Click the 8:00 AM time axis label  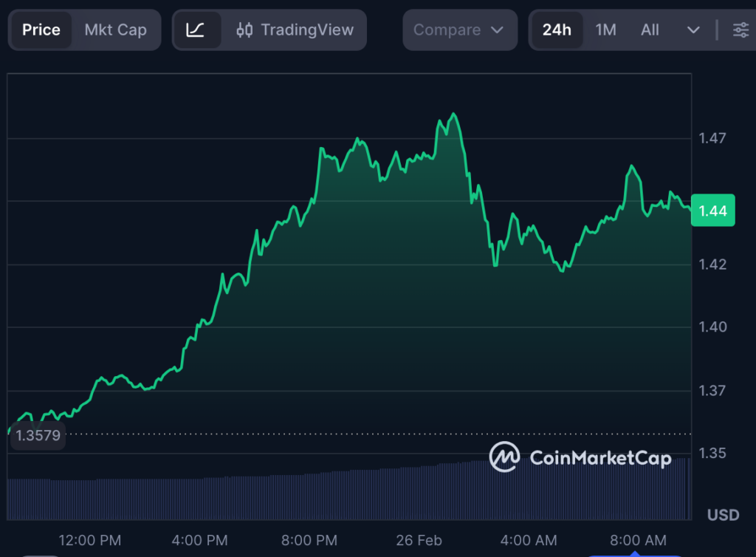click(x=636, y=541)
